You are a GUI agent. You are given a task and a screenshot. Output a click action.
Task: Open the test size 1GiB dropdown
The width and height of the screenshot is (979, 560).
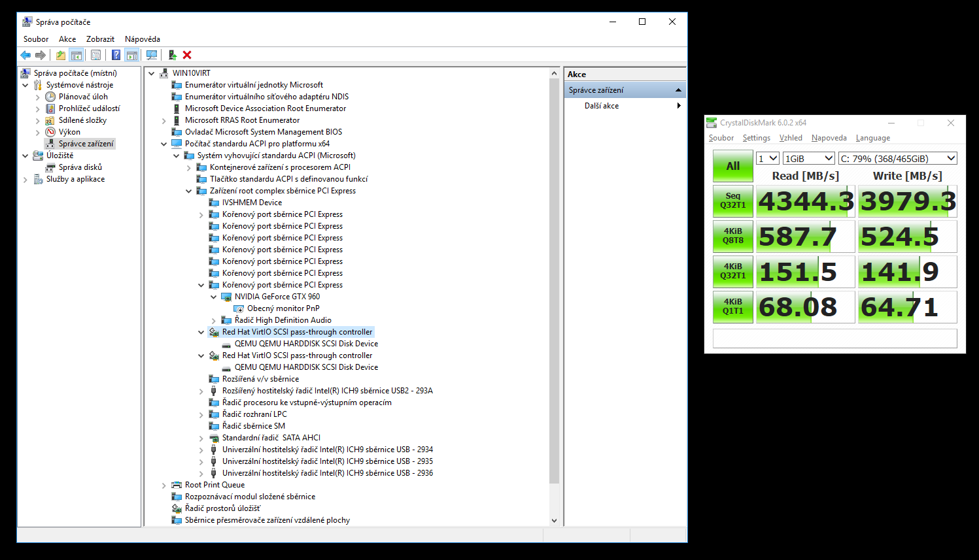click(x=809, y=158)
